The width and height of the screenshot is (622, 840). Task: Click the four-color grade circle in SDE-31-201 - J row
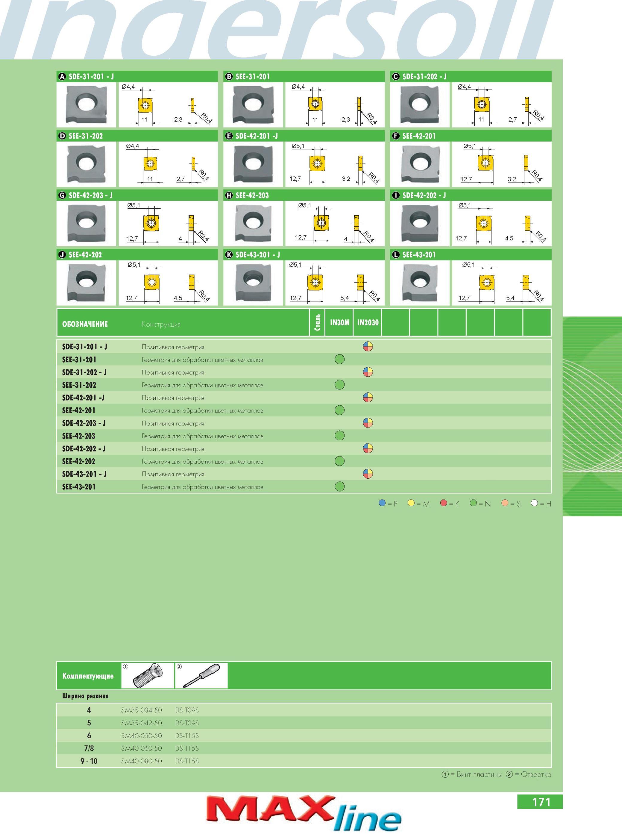(x=368, y=347)
